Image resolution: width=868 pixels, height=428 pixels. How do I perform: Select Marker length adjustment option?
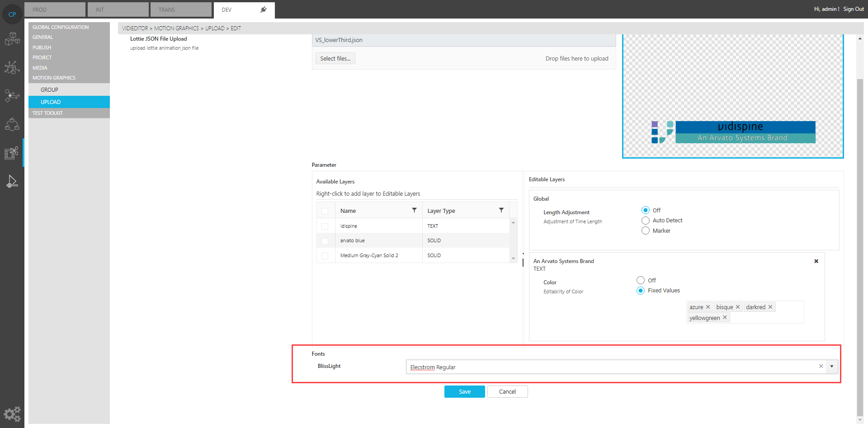[x=646, y=231]
